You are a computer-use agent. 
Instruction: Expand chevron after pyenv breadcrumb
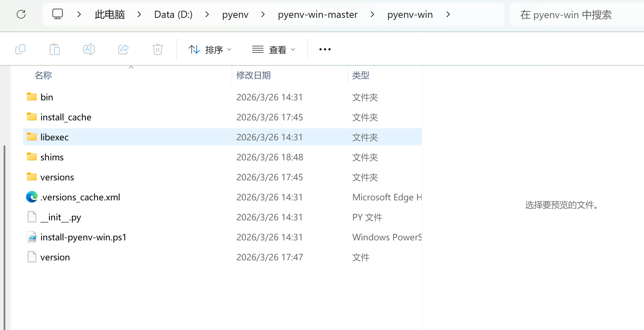pos(263,14)
